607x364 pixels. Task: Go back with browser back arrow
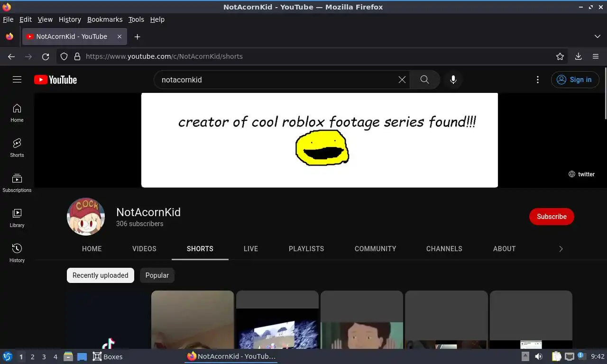(11, 56)
